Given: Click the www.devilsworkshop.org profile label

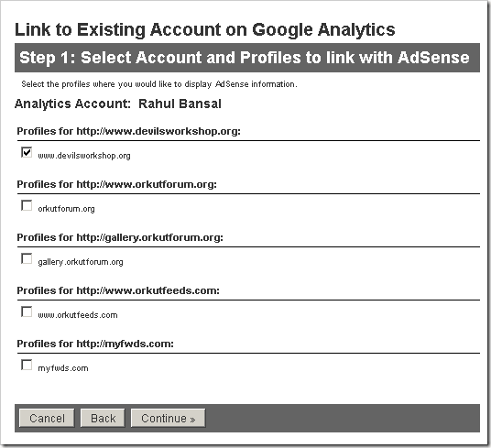Looking at the screenshot, I should click(x=84, y=156).
